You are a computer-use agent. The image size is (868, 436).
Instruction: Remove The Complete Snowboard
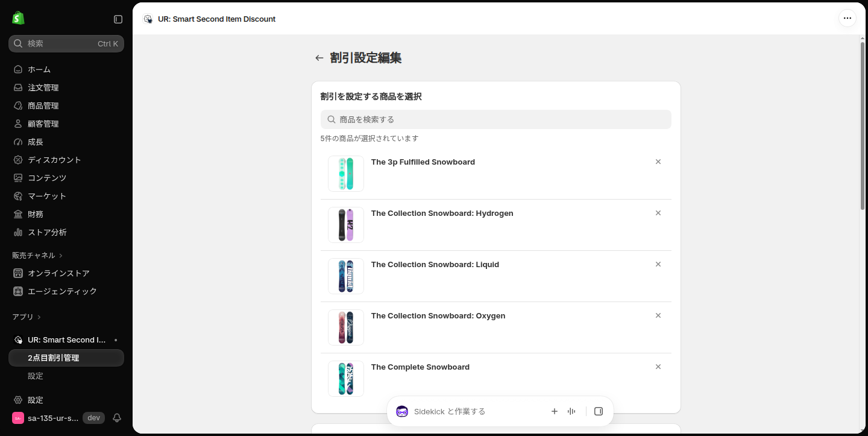point(658,367)
